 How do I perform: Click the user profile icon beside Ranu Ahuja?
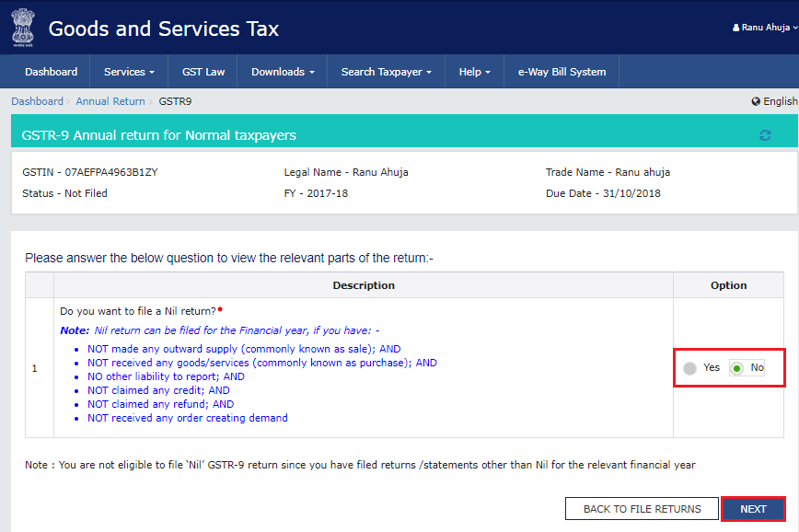tap(735, 28)
